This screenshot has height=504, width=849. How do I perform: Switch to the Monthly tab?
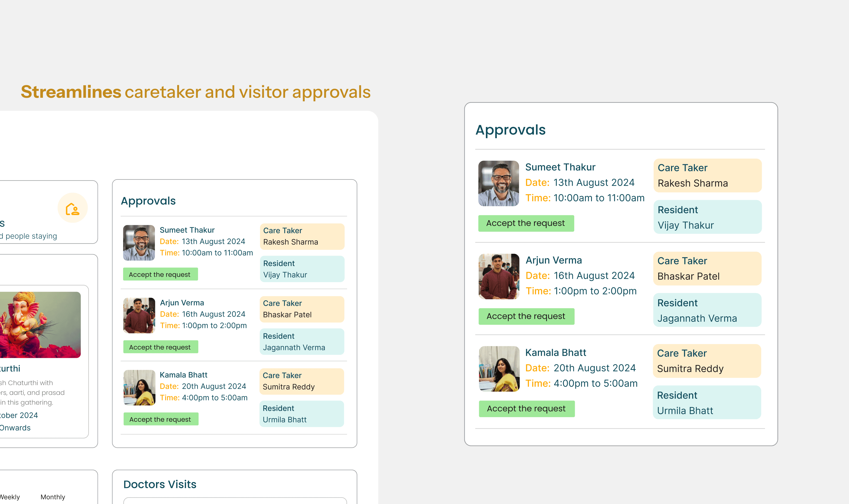[x=53, y=497]
